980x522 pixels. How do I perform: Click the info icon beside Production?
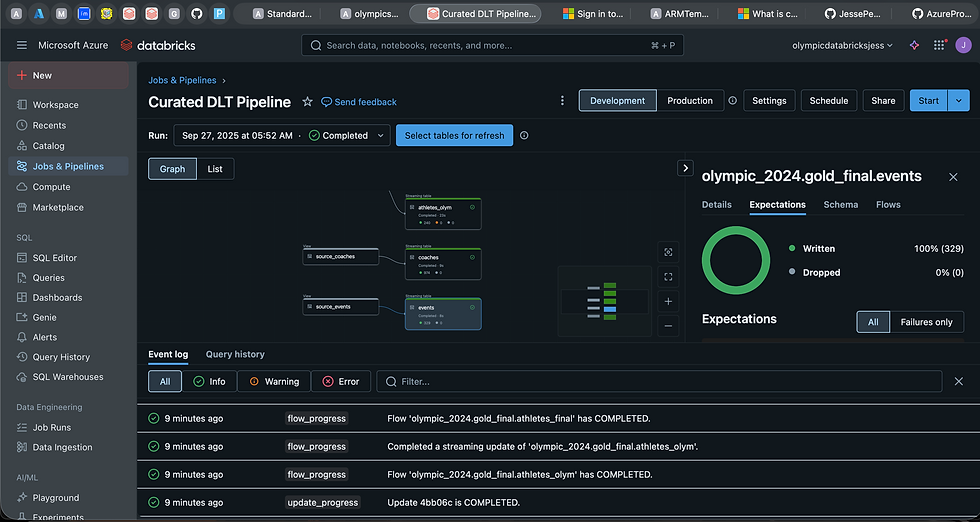tap(732, 101)
